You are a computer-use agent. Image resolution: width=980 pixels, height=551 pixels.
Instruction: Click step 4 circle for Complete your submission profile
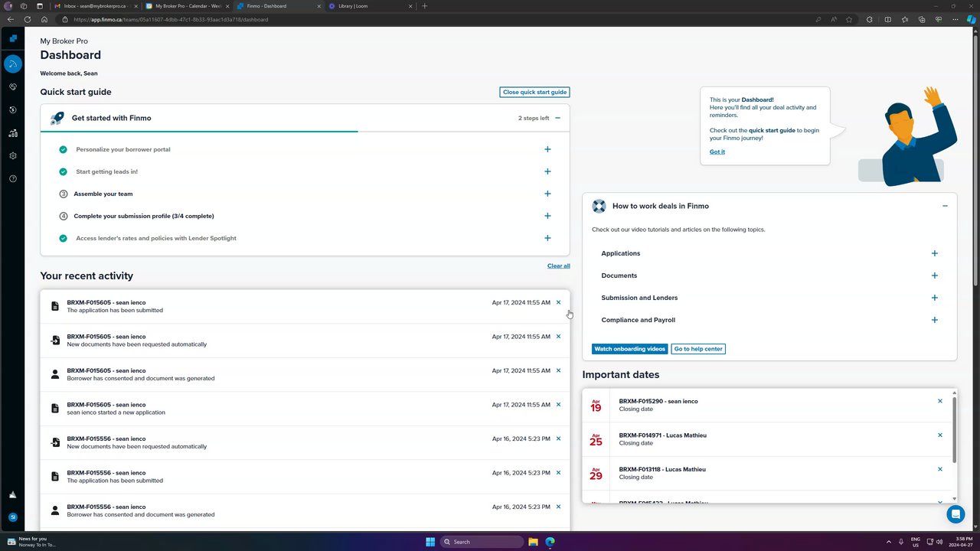tap(64, 216)
